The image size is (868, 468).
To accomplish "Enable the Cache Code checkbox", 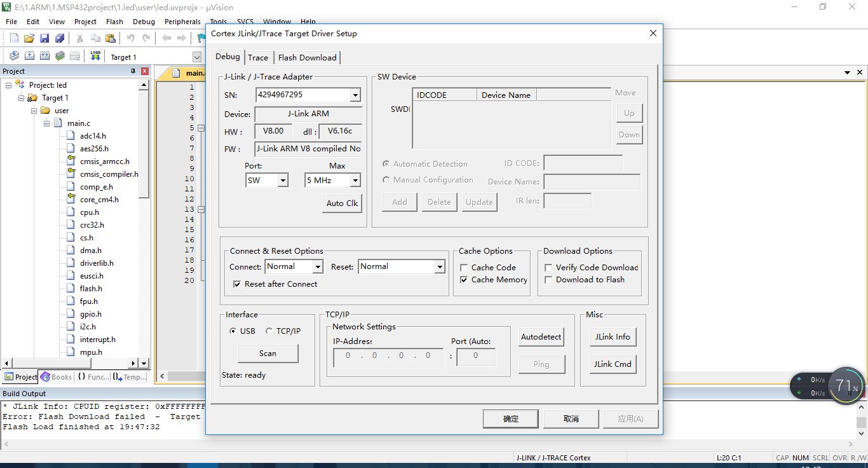I will pos(464,268).
